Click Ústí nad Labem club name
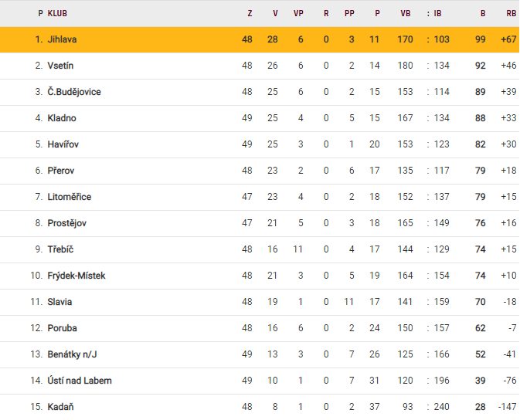Viewport: 520px width, 420px height. pyautogui.click(x=78, y=381)
